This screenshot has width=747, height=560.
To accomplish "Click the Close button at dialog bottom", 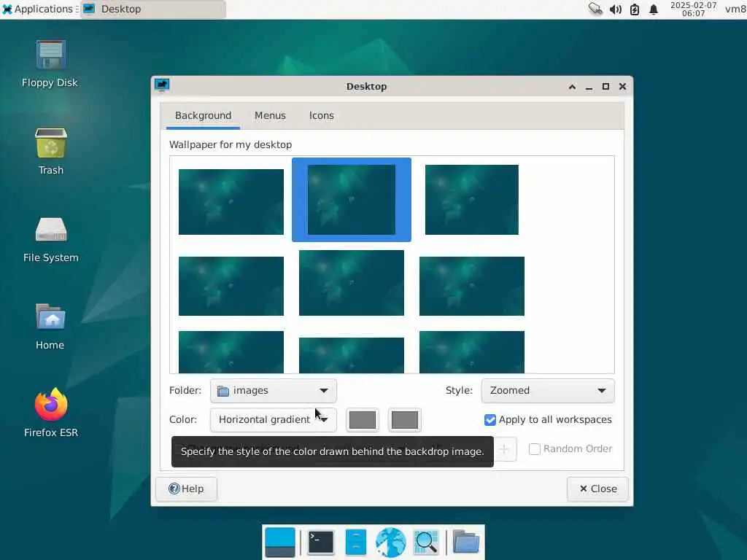I will (597, 489).
